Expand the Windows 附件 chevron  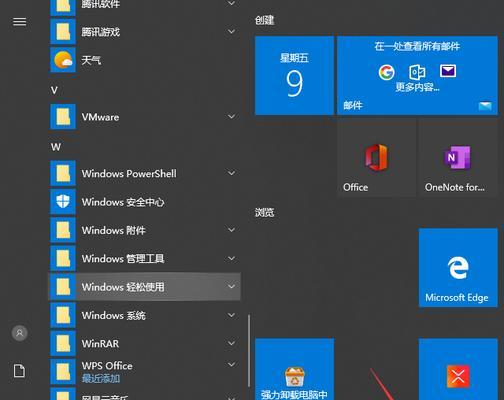pyautogui.click(x=231, y=230)
